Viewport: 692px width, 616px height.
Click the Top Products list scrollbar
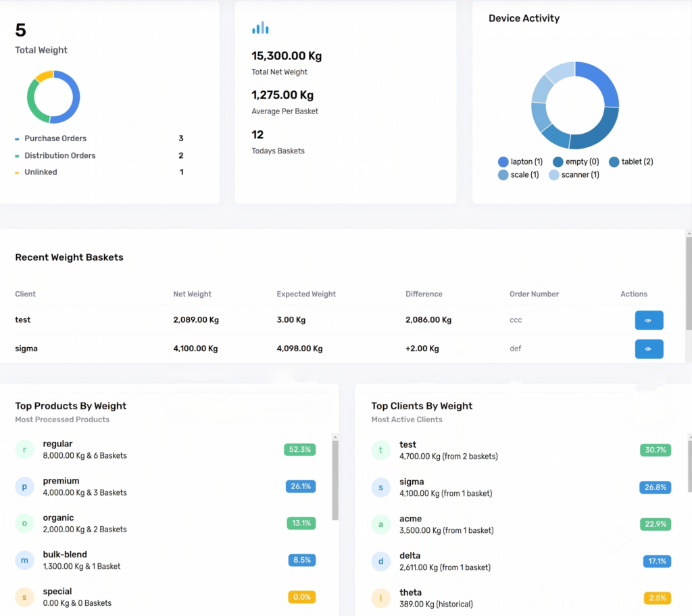pos(335,480)
